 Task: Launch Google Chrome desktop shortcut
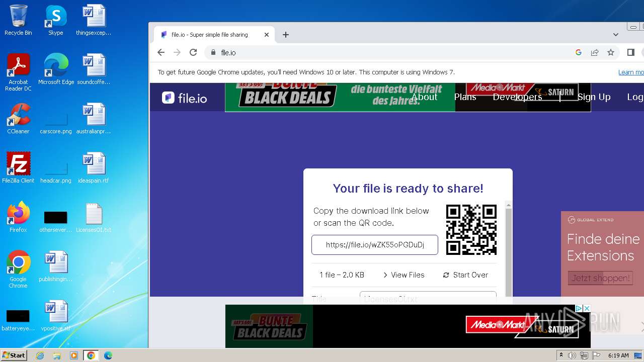click(18, 269)
